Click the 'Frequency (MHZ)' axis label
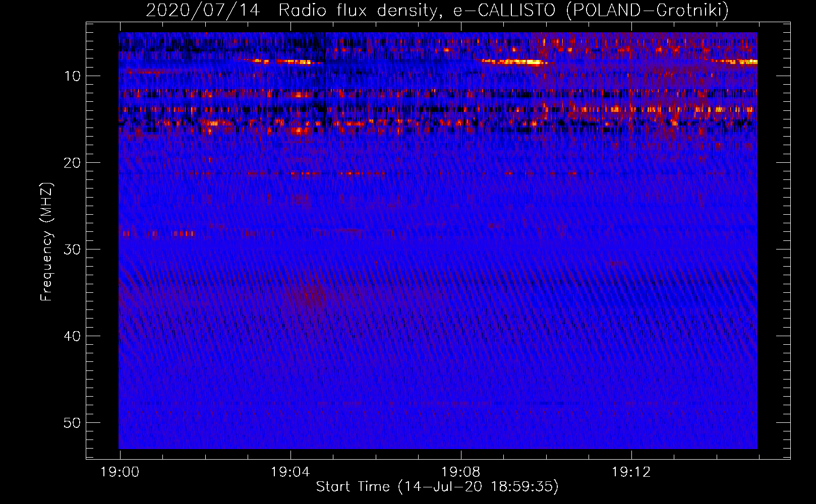 46,242
